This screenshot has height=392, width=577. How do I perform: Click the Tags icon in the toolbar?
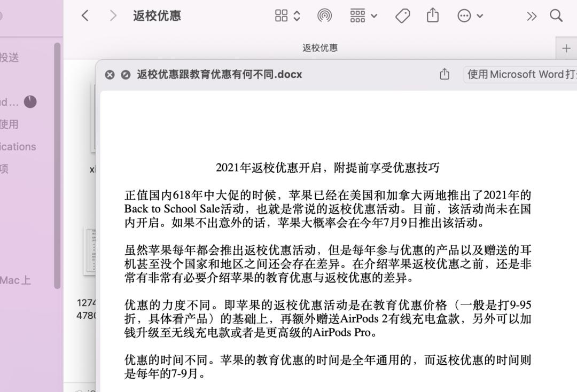pos(402,16)
